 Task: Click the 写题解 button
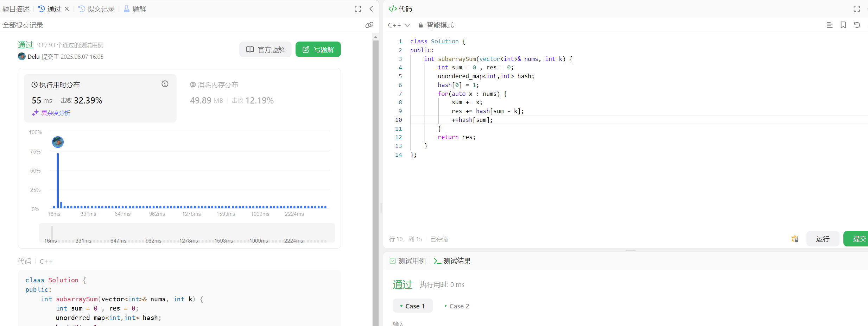click(x=318, y=49)
